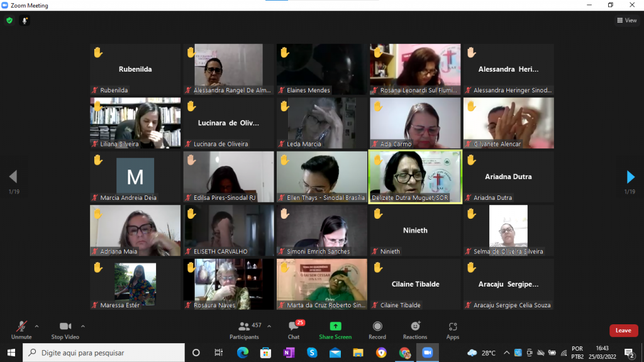The width and height of the screenshot is (644, 362).
Task: Expand the arrow next to Participants
Action: coord(269,326)
